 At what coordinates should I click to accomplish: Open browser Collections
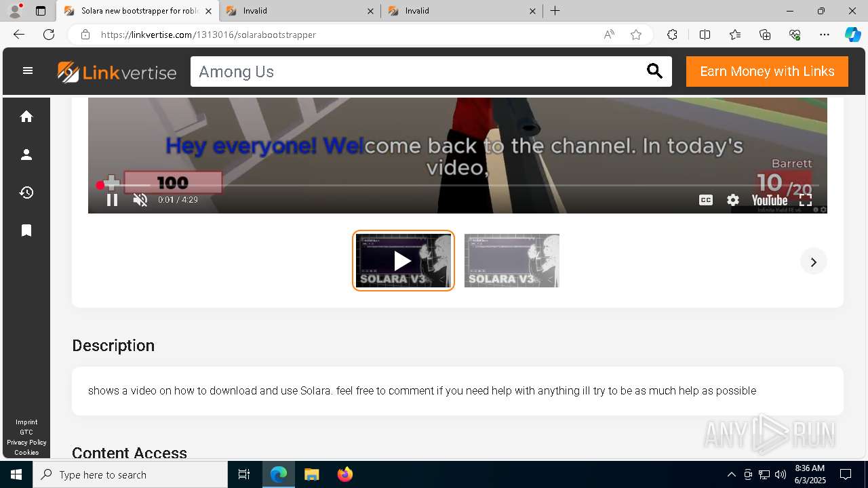tap(765, 35)
